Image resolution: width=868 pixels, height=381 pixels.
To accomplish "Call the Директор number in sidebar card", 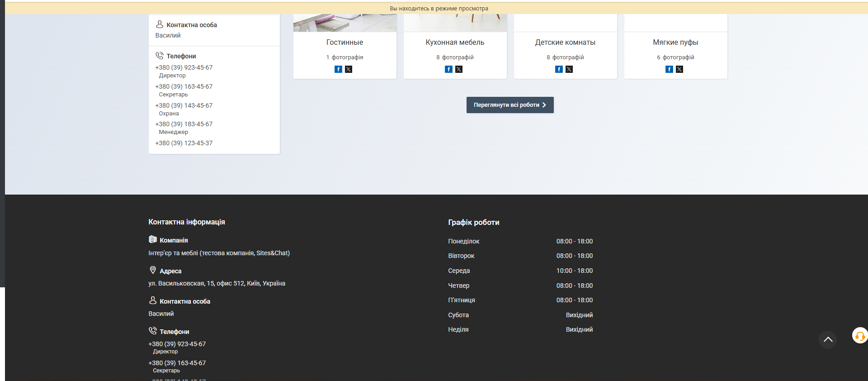I will click(x=184, y=67).
